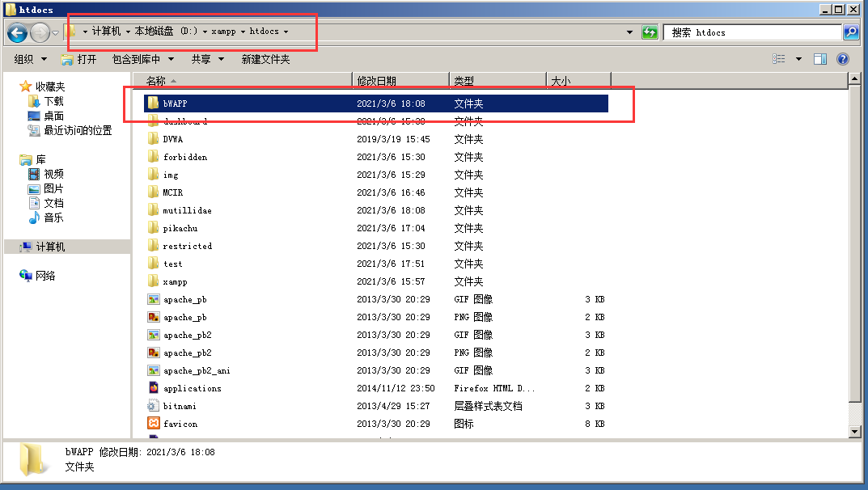The width and height of the screenshot is (868, 490).
Task: Open the 文档 library
Action: (53, 203)
